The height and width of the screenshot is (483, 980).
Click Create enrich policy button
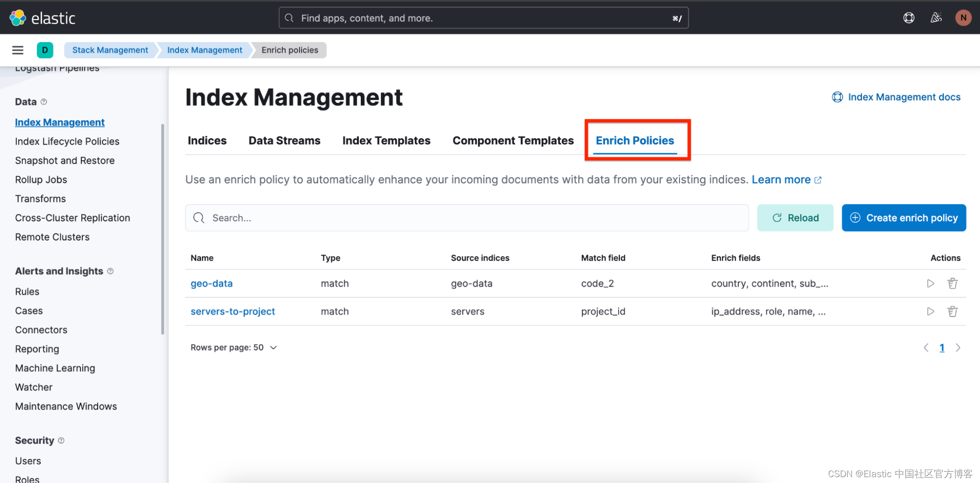904,218
